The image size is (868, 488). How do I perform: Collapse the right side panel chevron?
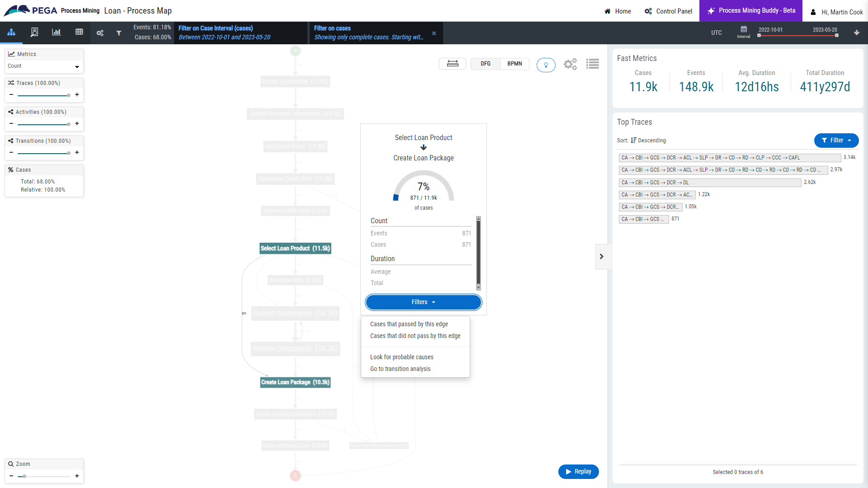point(602,257)
